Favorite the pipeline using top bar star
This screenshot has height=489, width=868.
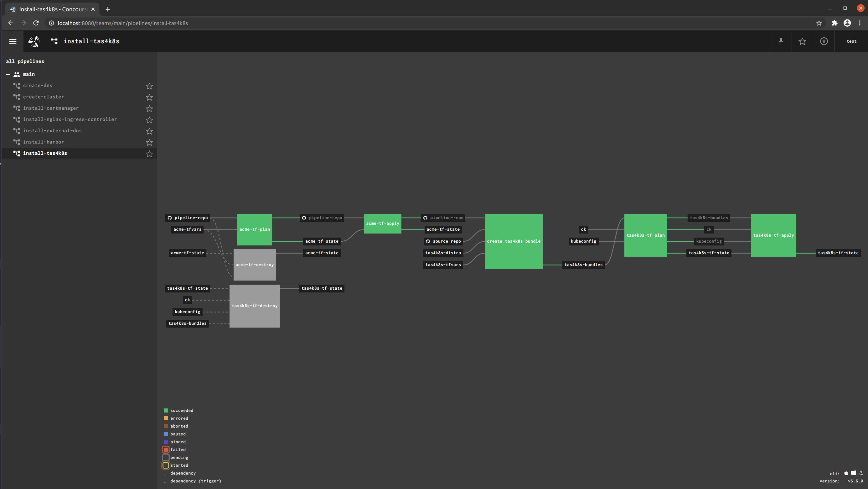click(x=802, y=41)
